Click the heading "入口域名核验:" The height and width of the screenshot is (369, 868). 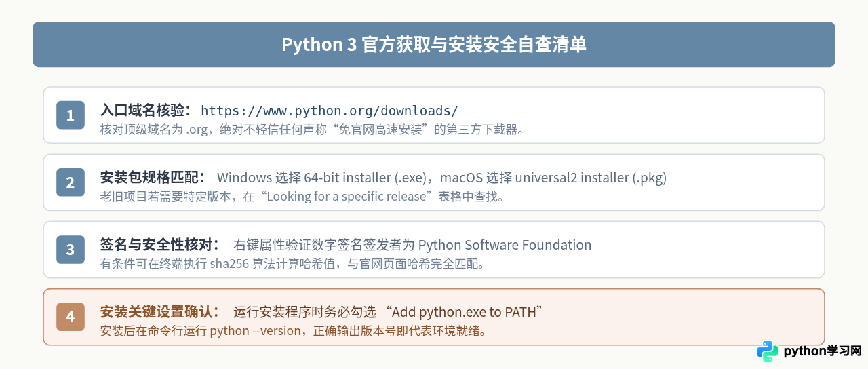click(146, 111)
